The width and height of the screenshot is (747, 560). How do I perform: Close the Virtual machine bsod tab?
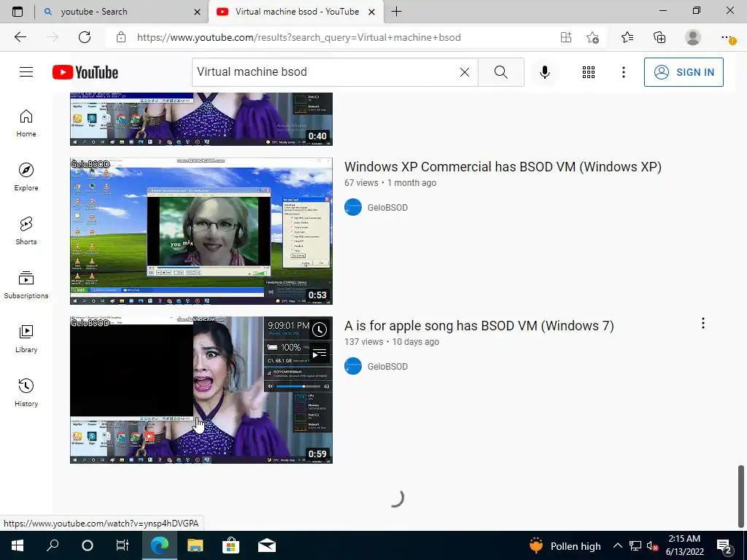pos(371,12)
